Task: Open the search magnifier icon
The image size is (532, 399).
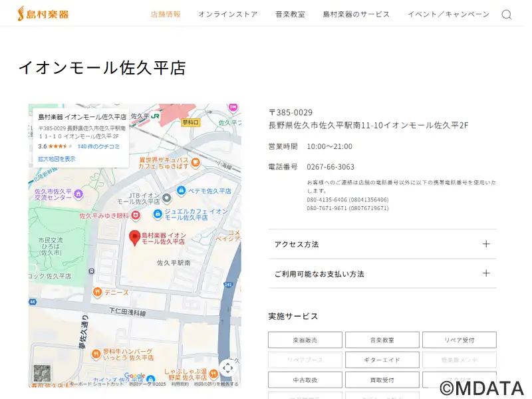Action: tap(506, 15)
